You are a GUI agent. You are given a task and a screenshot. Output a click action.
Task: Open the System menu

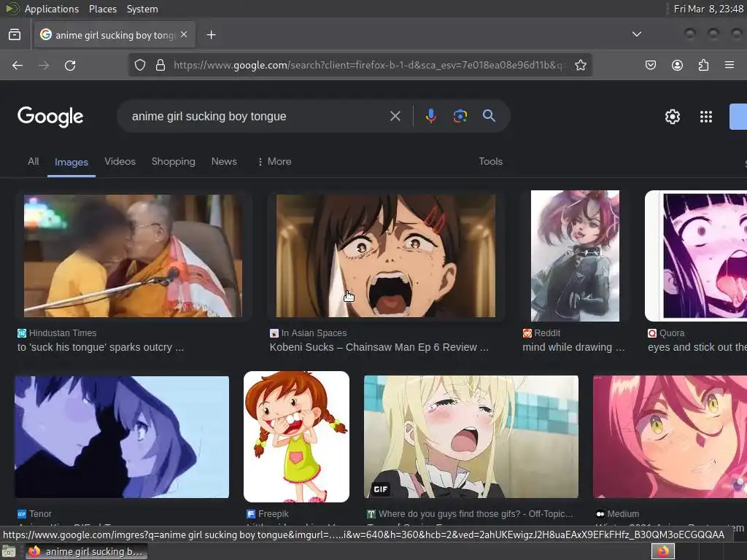pyautogui.click(x=142, y=9)
